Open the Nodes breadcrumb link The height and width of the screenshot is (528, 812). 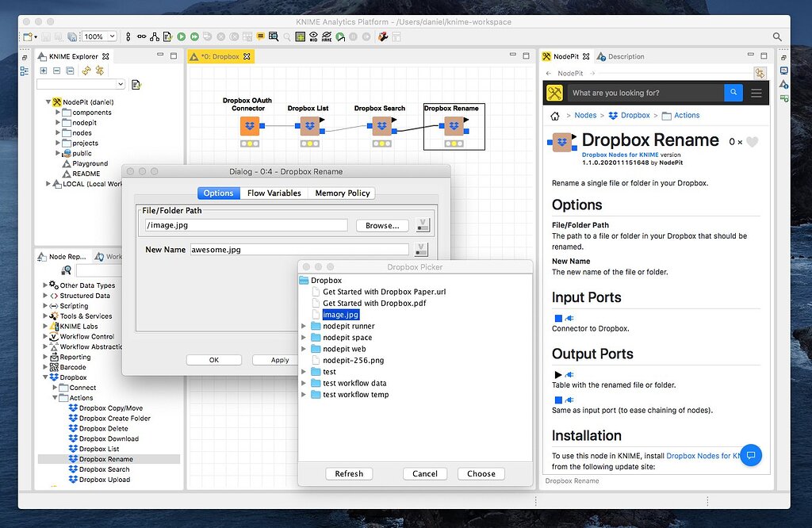click(585, 116)
